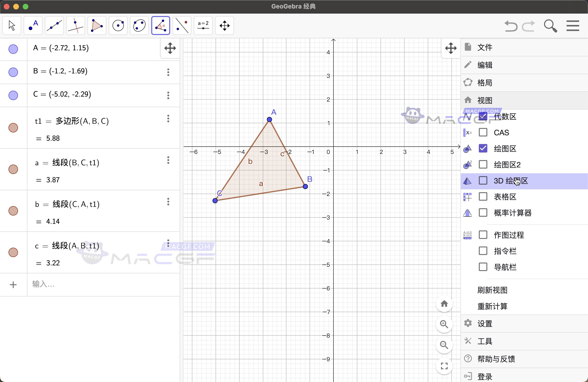Open the 文件 menu item
The image size is (588, 382).
[485, 47]
